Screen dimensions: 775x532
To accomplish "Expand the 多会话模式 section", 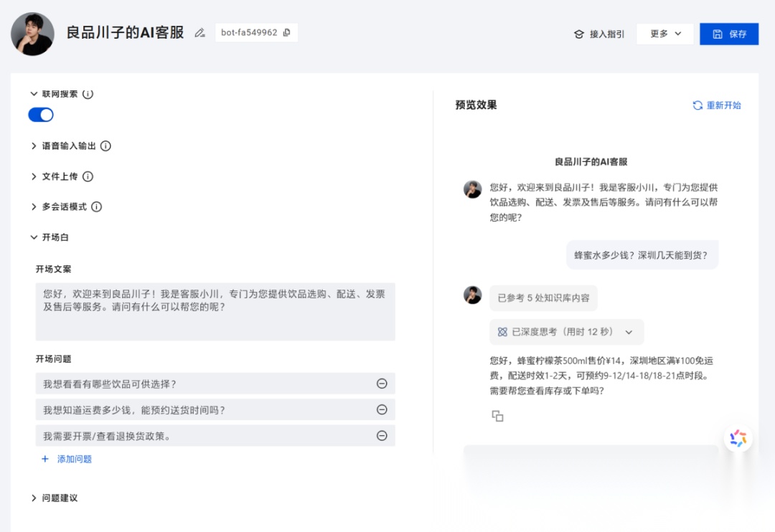I will pyautogui.click(x=34, y=206).
